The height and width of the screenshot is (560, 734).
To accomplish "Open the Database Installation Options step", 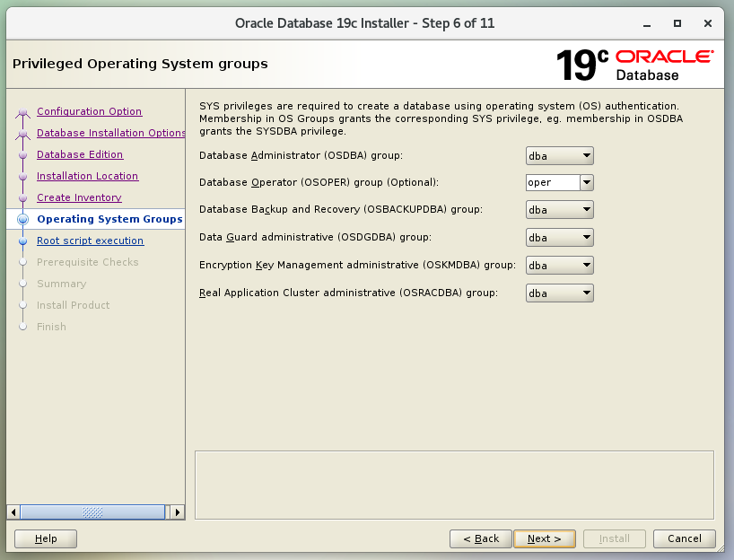I will 110,133.
